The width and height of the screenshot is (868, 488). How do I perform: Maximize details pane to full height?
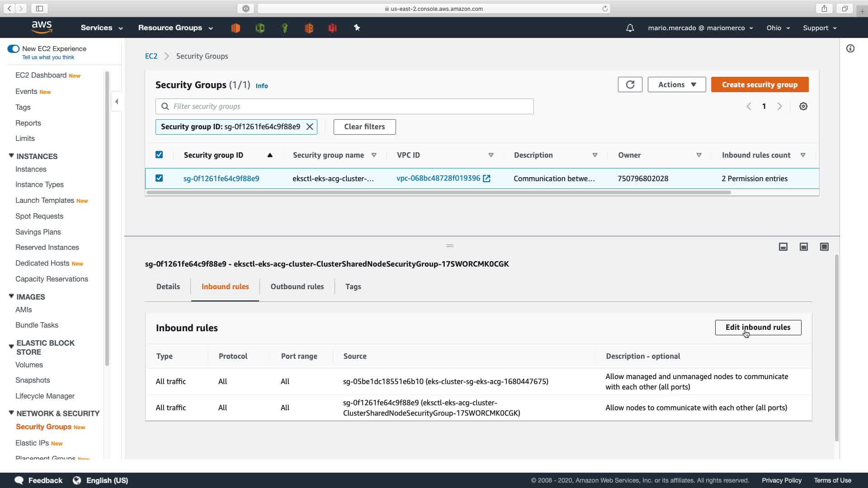pos(824,247)
